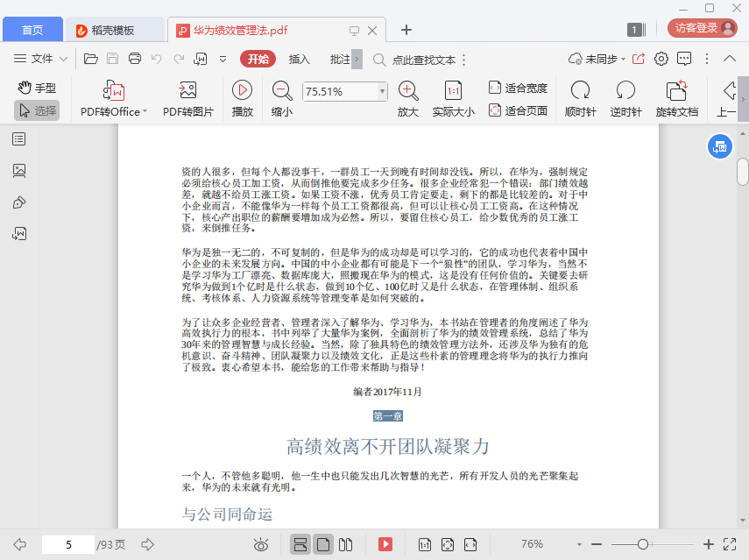Image resolution: width=749 pixels, height=560 pixels.
Task: Open the PDF convert sidebar panel
Action: tap(19, 234)
